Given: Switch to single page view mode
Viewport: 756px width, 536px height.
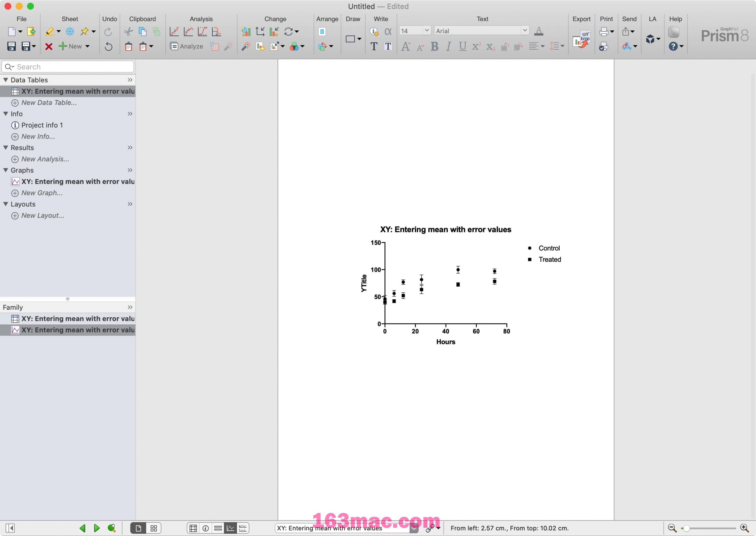Looking at the screenshot, I should point(138,528).
